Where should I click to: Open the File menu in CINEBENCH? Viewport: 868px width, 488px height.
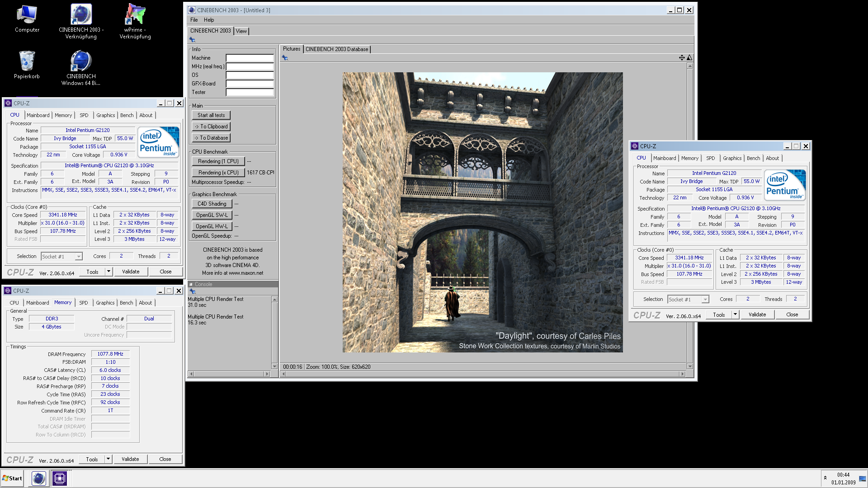tap(194, 20)
